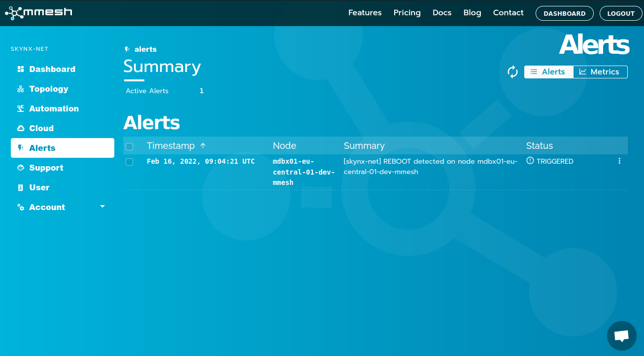Open the chat support bubble
This screenshot has width=644, height=356.
622,336
